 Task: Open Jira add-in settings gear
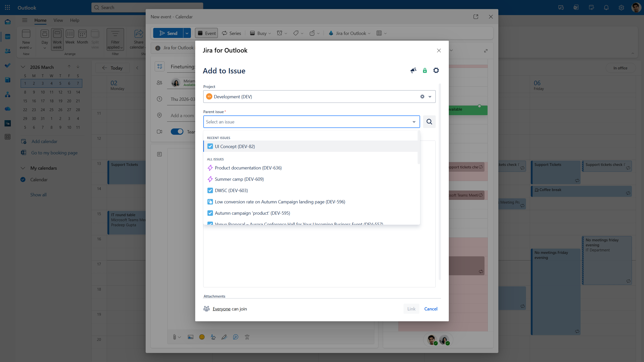tap(436, 70)
